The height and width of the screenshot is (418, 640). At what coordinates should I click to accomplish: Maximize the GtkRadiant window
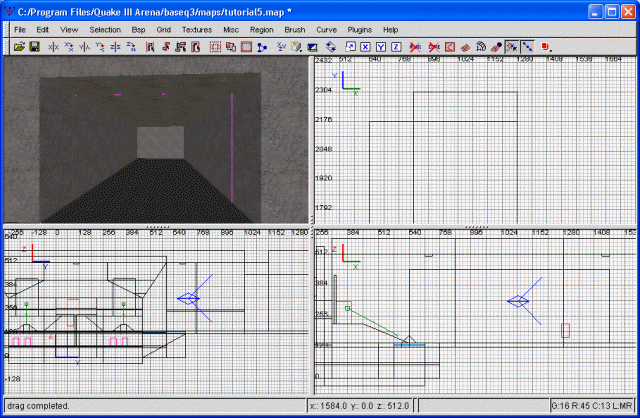tap(611, 11)
